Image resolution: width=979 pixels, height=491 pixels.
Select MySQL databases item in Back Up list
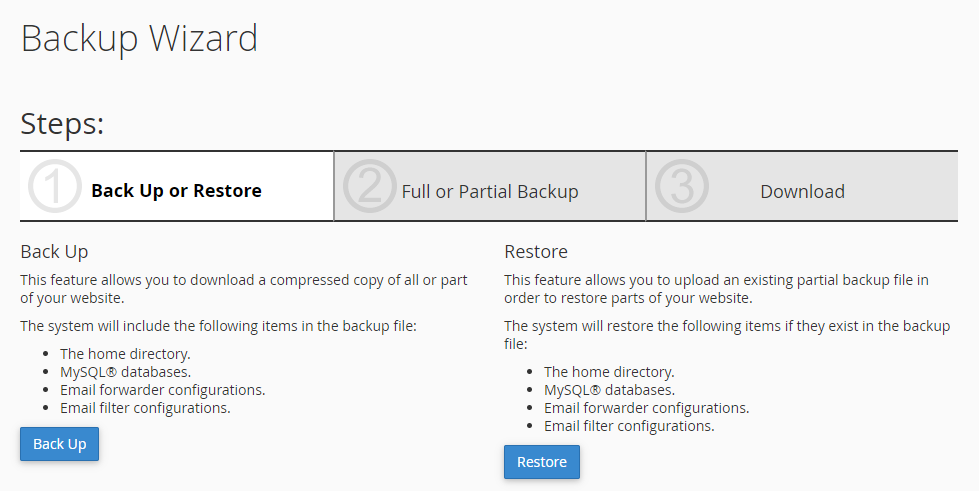click(124, 371)
